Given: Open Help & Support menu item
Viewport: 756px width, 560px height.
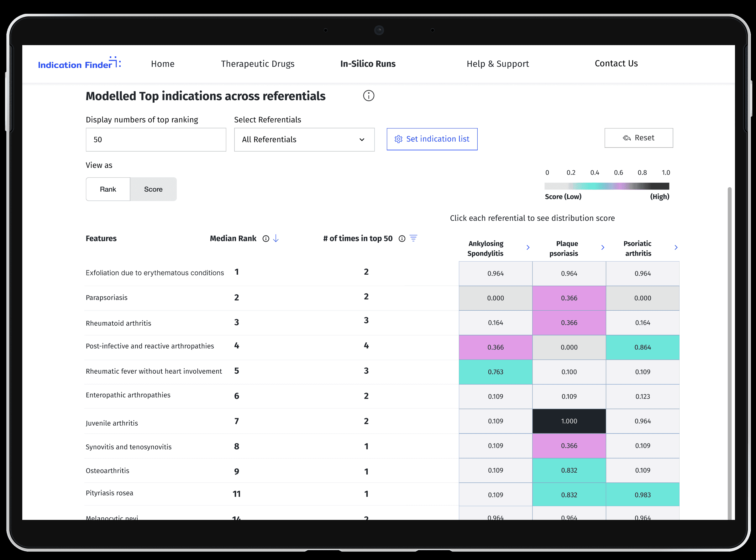Looking at the screenshot, I should (x=497, y=64).
